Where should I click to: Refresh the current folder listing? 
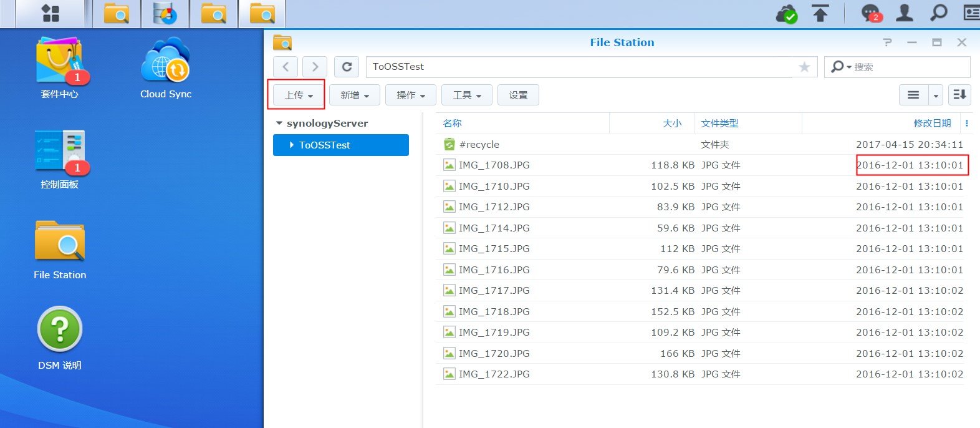pos(347,67)
